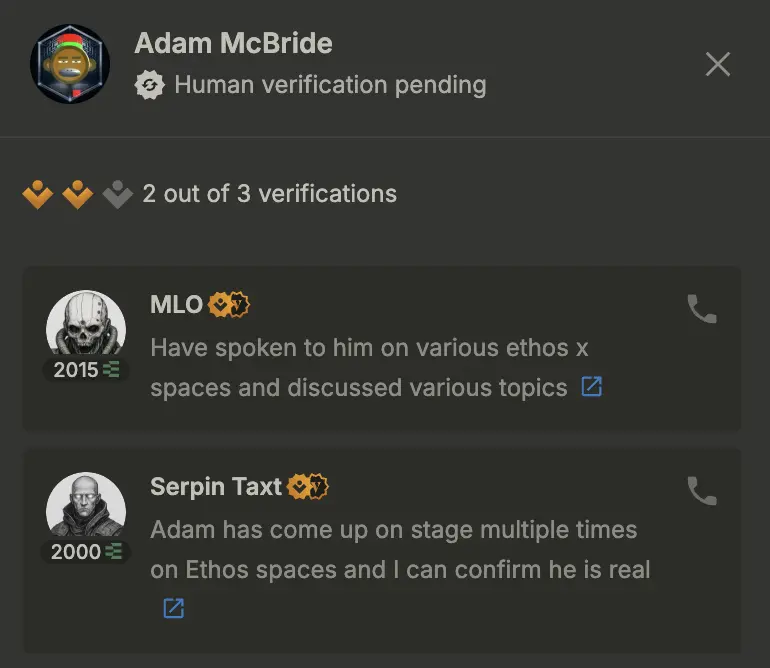770x668 pixels.
Task: Open external link below Serpin Taxt's comment
Action: point(173,608)
